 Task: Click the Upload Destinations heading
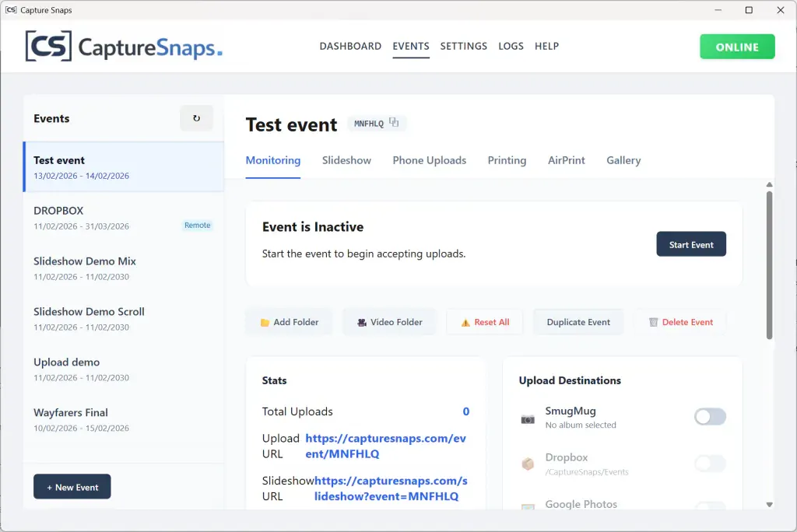(x=570, y=380)
